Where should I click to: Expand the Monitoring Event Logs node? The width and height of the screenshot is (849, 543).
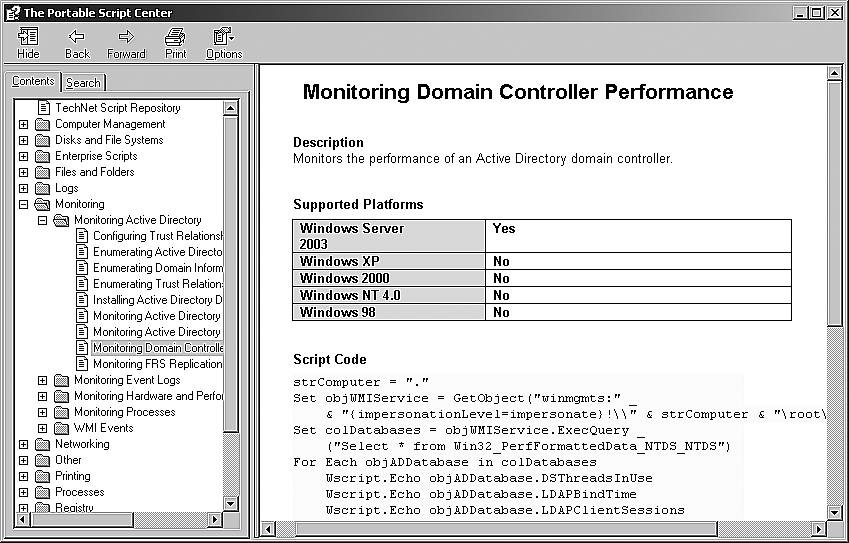(x=42, y=380)
